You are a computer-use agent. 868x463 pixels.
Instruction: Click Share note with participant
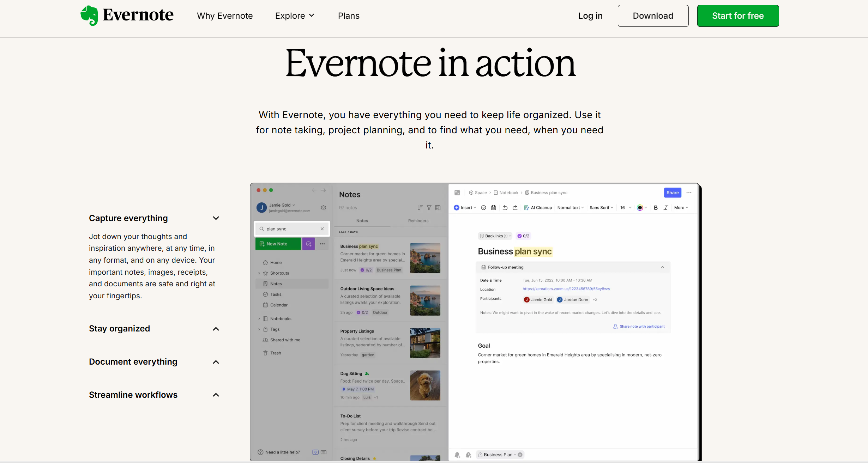pyautogui.click(x=639, y=327)
